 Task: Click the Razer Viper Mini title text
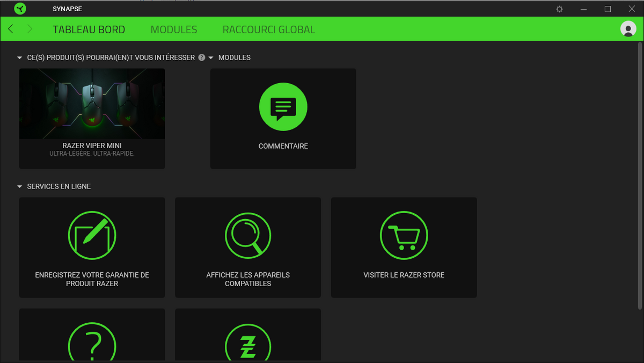click(x=92, y=146)
